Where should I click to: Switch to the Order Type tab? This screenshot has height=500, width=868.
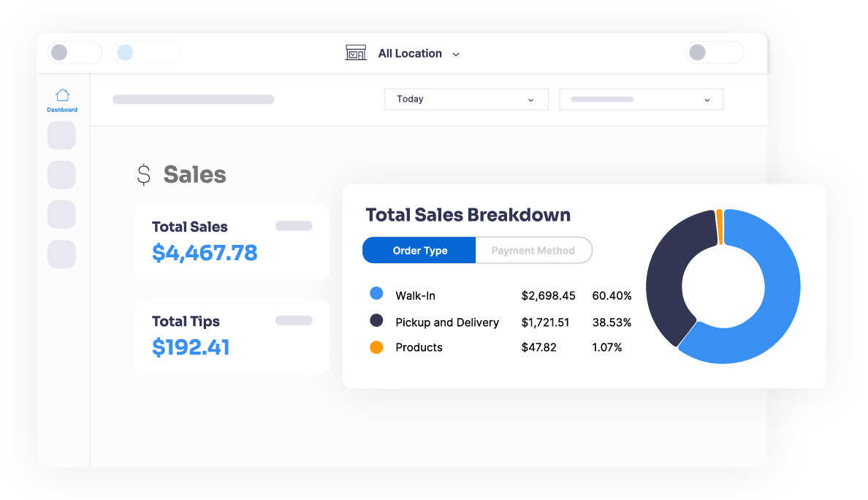(419, 251)
